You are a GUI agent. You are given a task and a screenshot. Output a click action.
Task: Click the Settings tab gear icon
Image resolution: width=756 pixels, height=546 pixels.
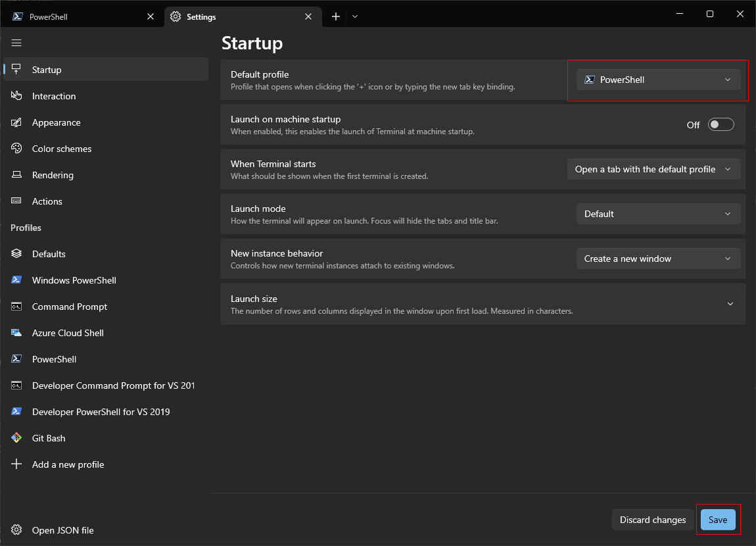[176, 16]
